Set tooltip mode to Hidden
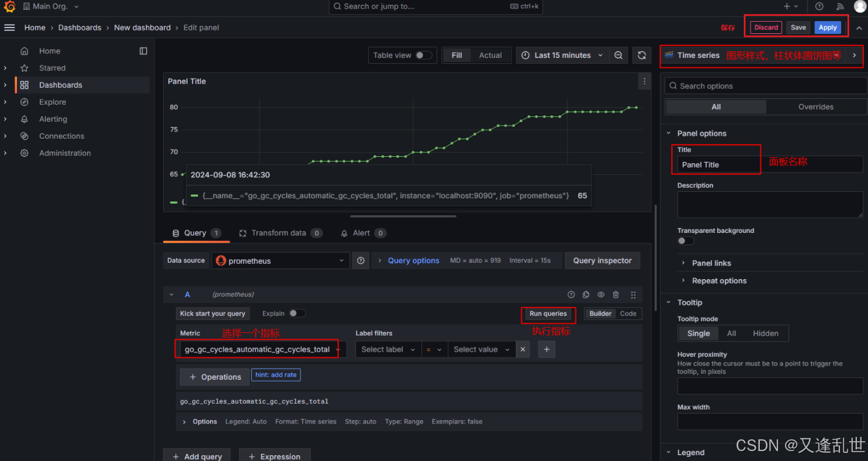This screenshot has width=868, height=461. coord(765,333)
